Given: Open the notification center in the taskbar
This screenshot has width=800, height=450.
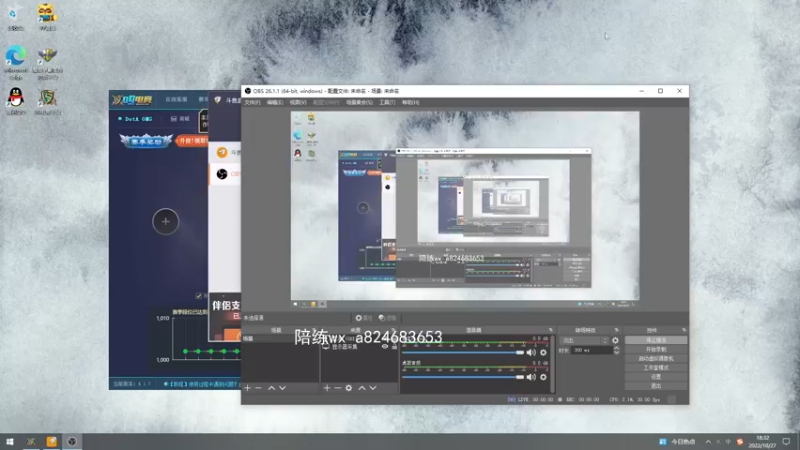Looking at the screenshot, I should coord(786,442).
